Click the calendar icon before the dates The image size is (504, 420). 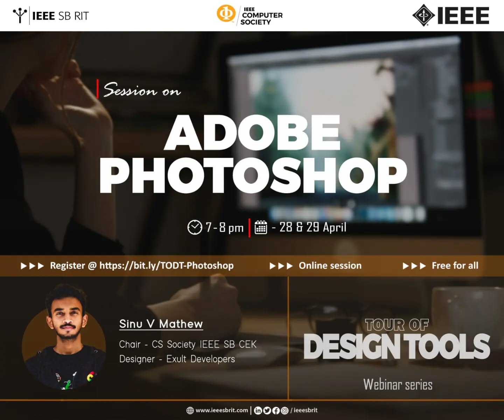261,227
